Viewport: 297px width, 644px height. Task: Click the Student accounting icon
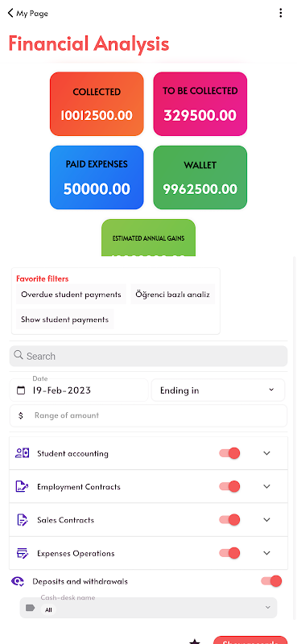click(23, 453)
